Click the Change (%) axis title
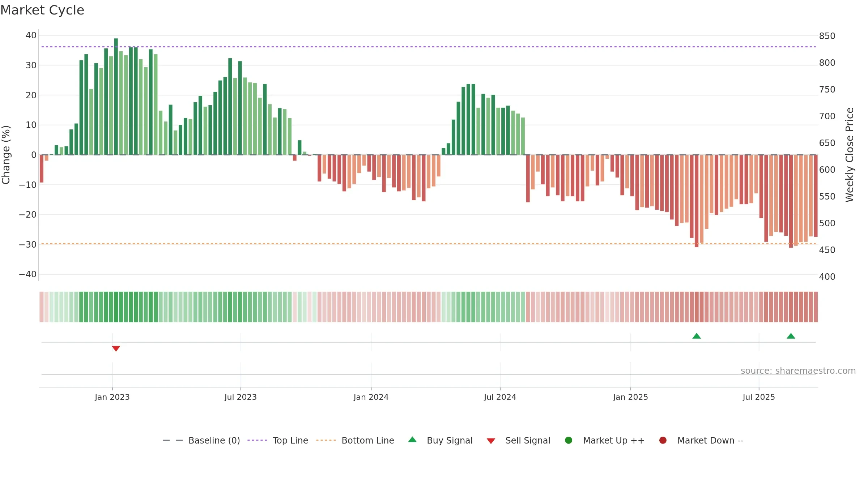The height and width of the screenshot is (488, 868). (x=6, y=155)
